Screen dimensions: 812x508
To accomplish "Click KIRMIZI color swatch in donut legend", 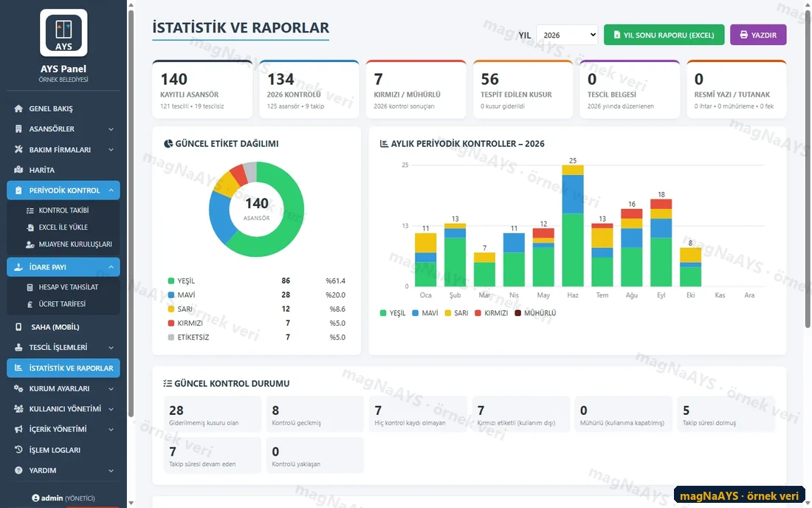I will (x=171, y=323).
